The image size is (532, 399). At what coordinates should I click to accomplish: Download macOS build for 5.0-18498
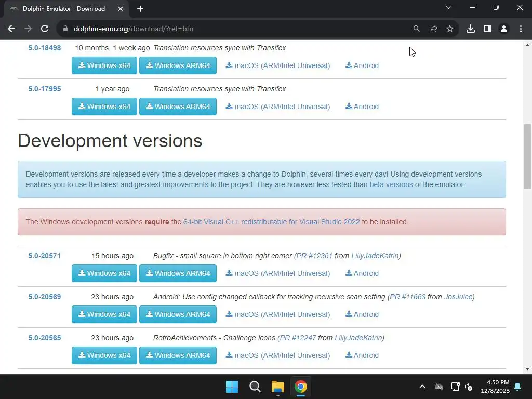278,65
